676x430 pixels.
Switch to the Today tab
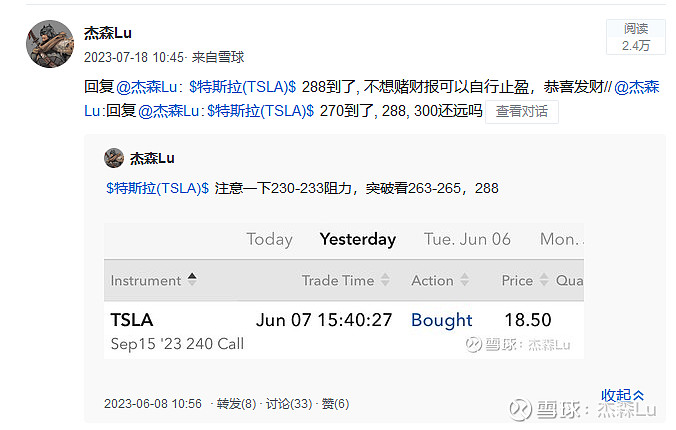tap(269, 239)
